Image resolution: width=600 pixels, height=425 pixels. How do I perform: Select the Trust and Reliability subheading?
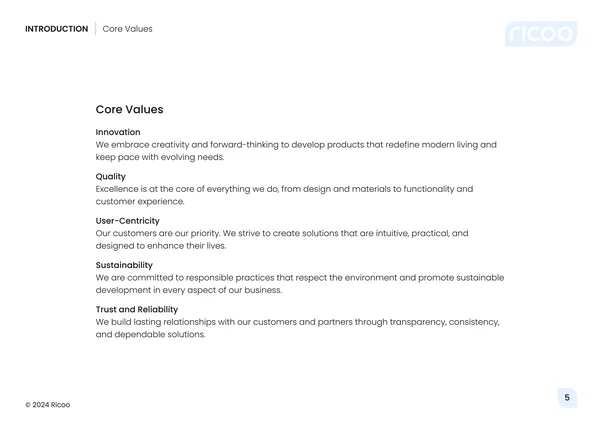(x=137, y=309)
